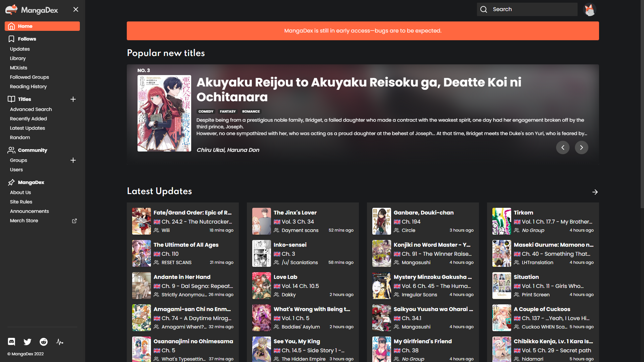
Task: Open Mystery Minzoku Gakusha cover thumbnail
Action: (382, 286)
